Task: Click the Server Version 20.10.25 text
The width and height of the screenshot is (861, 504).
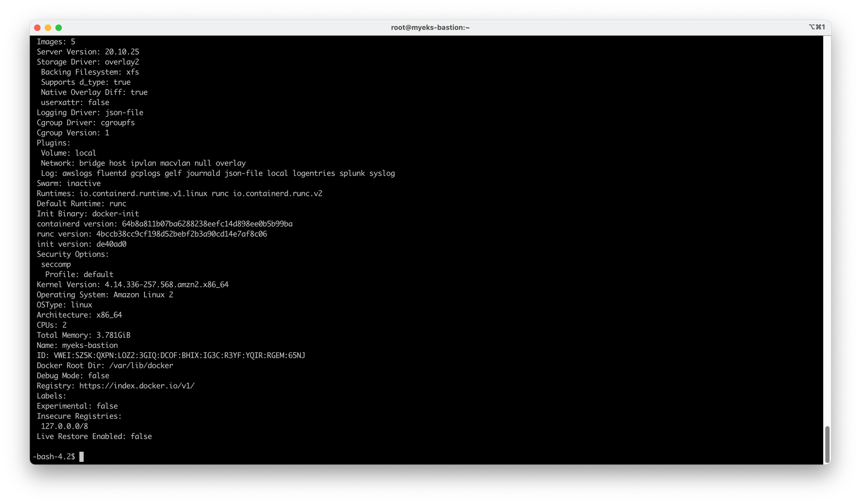Action: pyautogui.click(x=122, y=52)
